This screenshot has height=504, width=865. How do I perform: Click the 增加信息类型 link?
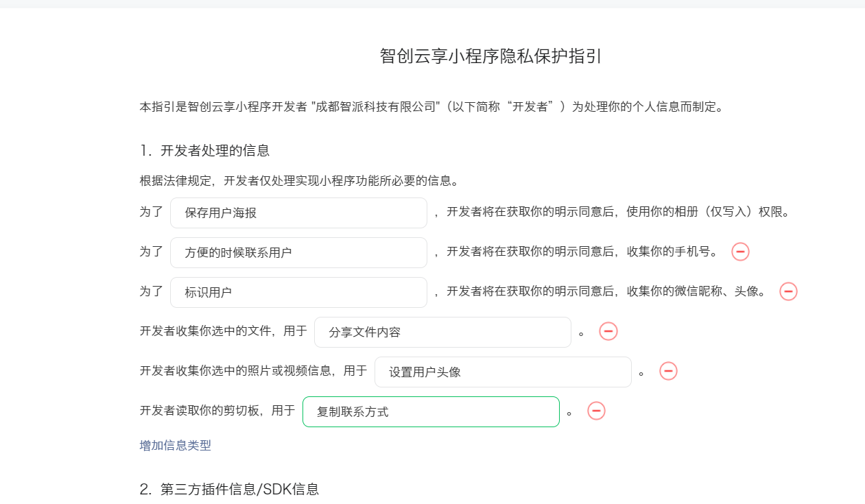point(176,445)
